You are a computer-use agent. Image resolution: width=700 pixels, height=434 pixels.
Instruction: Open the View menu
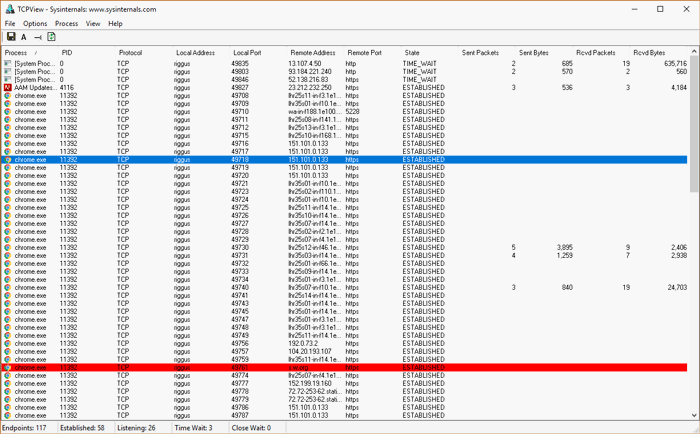tap(93, 24)
